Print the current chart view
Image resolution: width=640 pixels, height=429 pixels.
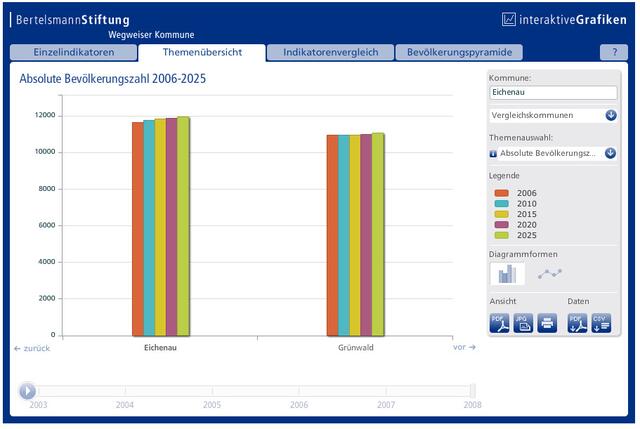[x=547, y=323]
